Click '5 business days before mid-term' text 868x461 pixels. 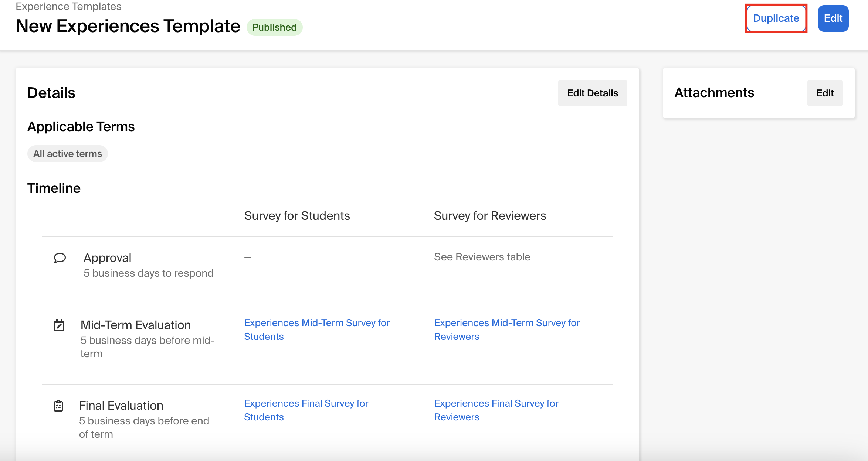point(148,347)
